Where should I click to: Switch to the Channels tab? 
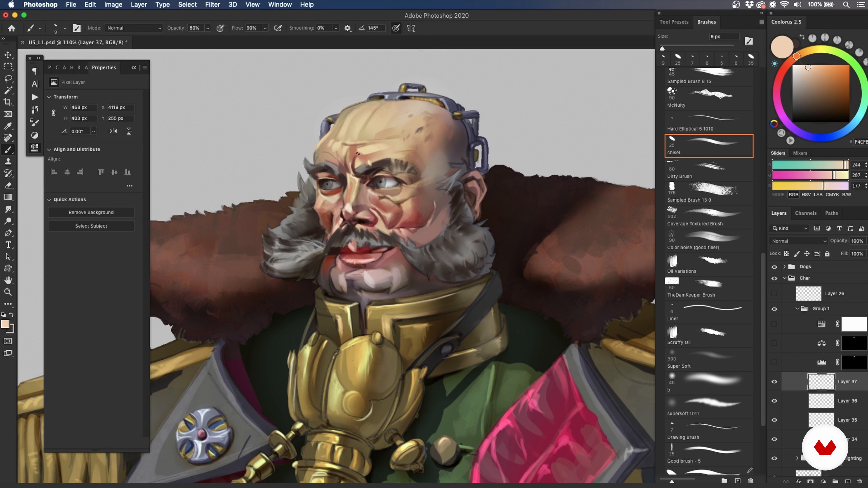coord(806,213)
